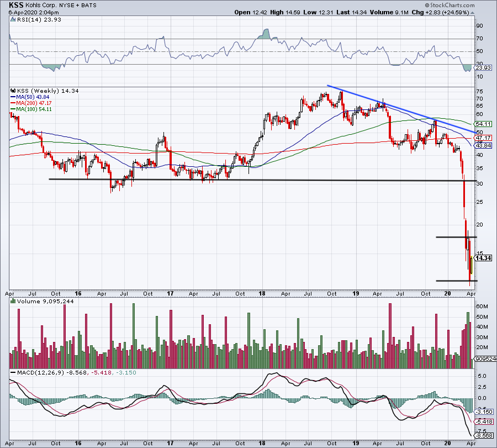Click the Low 12.31 value in header
The image size is (497, 448).
[318, 12]
